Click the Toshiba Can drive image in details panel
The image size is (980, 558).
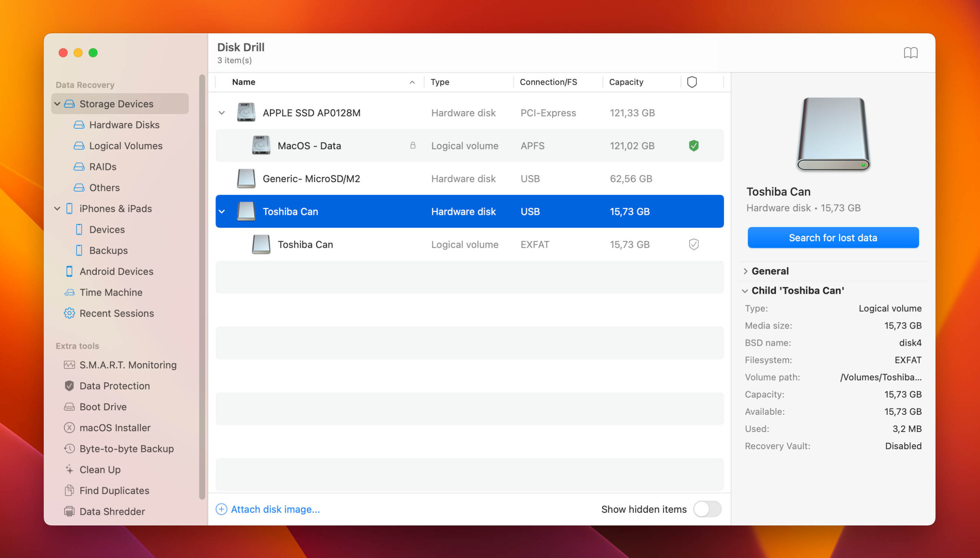pos(833,134)
